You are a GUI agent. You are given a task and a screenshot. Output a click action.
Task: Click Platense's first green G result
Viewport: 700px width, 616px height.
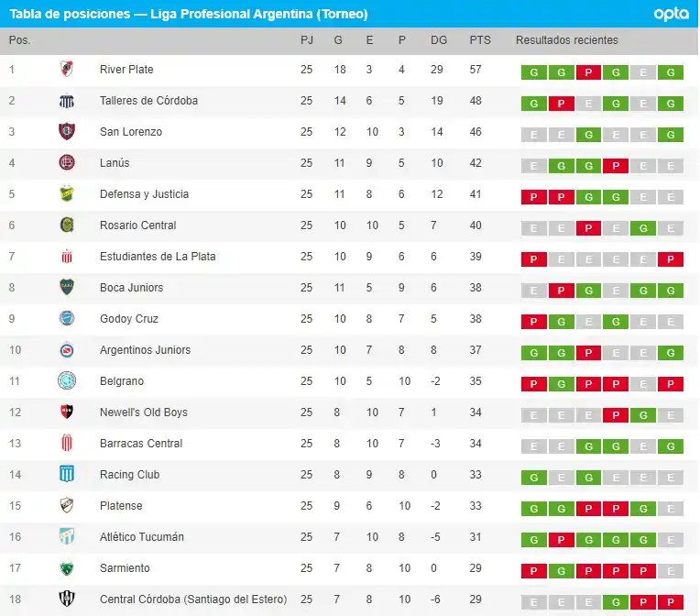[x=532, y=510]
